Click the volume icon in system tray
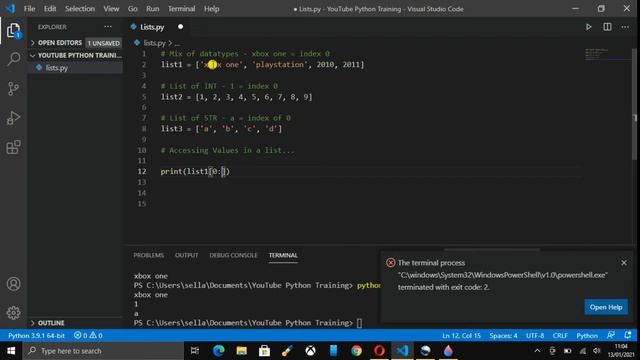This screenshot has height=360, width=640. click(x=597, y=351)
